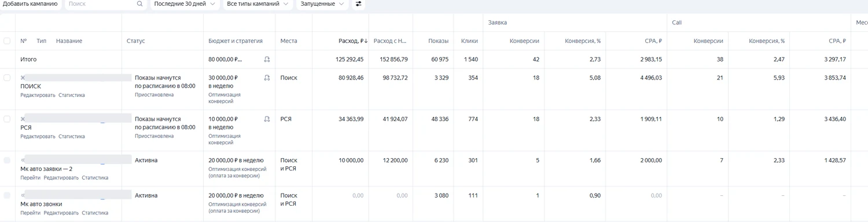Click the Call group header
This screenshot has width=868, height=222.
(x=677, y=23)
